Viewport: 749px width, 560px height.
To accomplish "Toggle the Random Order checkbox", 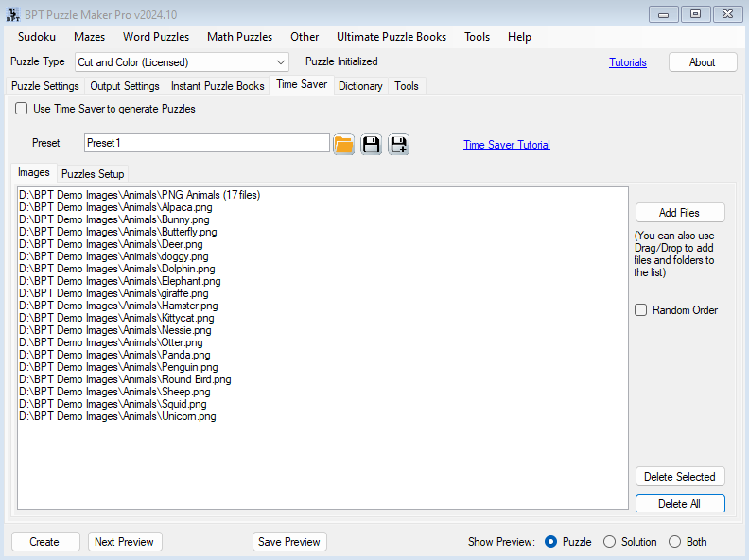I will (x=641, y=310).
